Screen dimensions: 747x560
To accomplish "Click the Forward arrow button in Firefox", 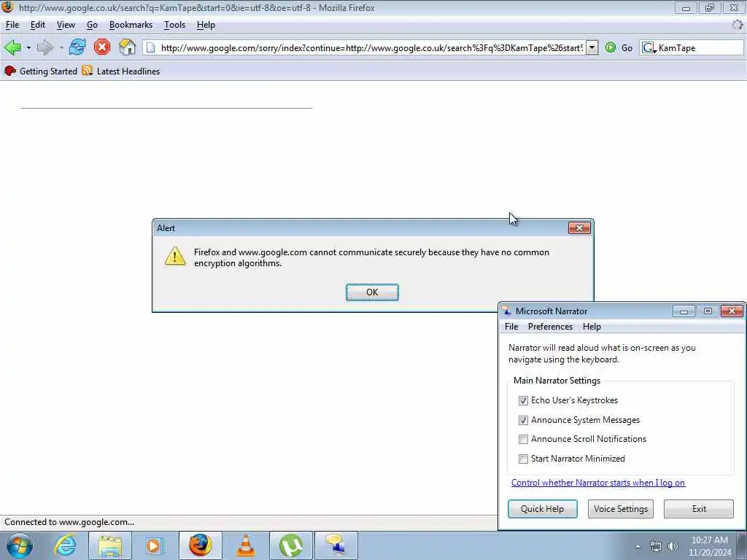I will (x=44, y=47).
